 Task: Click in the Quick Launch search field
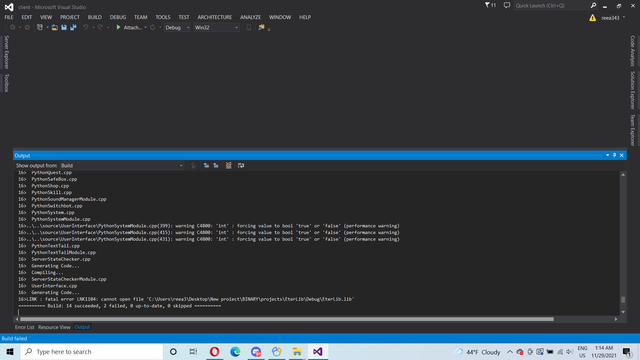click(x=551, y=5)
